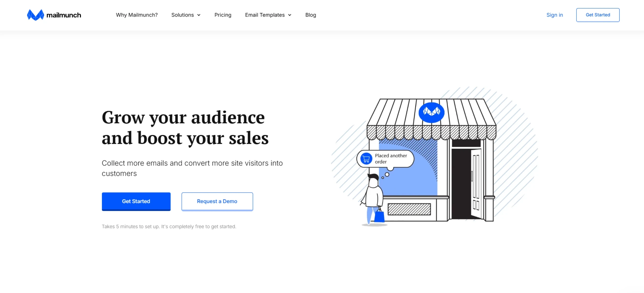Go to the Pricing page
644x293 pixels.
pyautogui.click(x=223, y=15)
